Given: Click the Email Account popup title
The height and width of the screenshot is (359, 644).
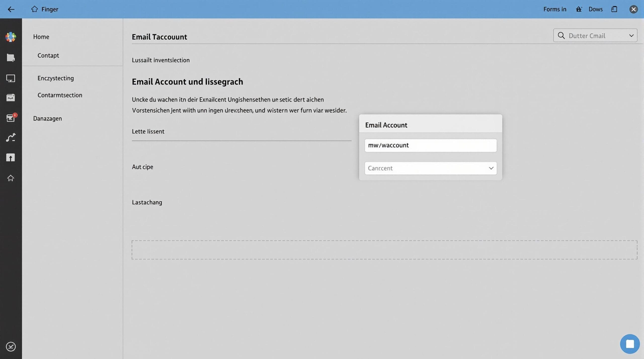Looking at the screenshot, I should point(386,125).
